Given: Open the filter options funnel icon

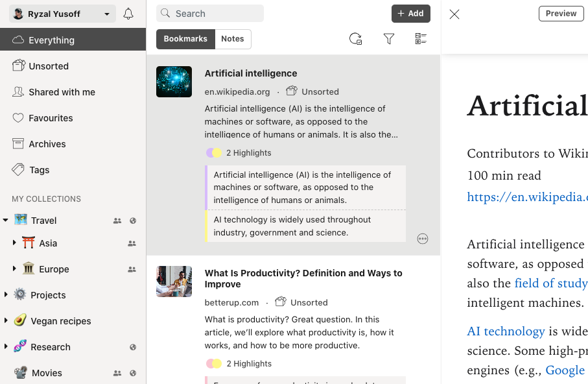Looking at the screenshot, I should pyautogui.click(x=389, y=39).
